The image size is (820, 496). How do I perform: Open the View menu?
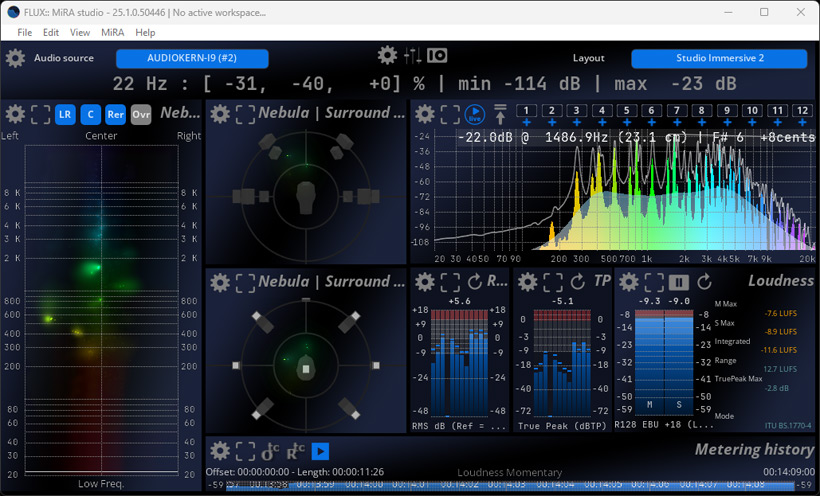[80, 32]
